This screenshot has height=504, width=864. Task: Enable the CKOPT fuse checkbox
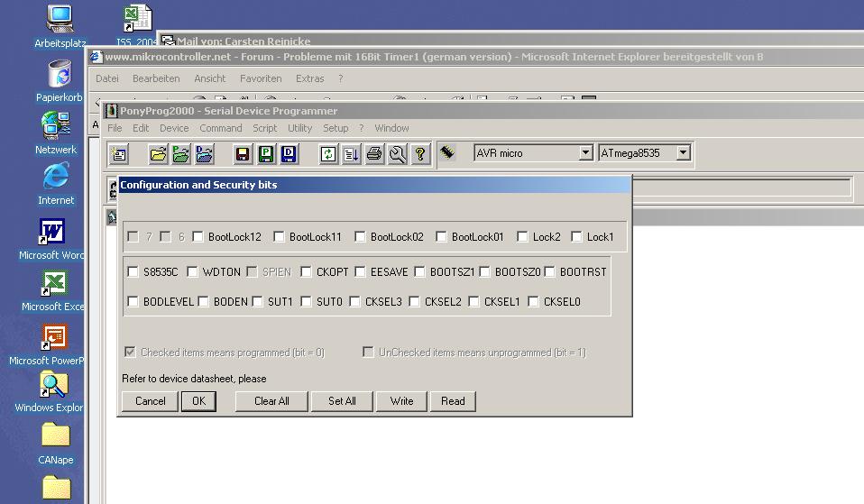306,271
